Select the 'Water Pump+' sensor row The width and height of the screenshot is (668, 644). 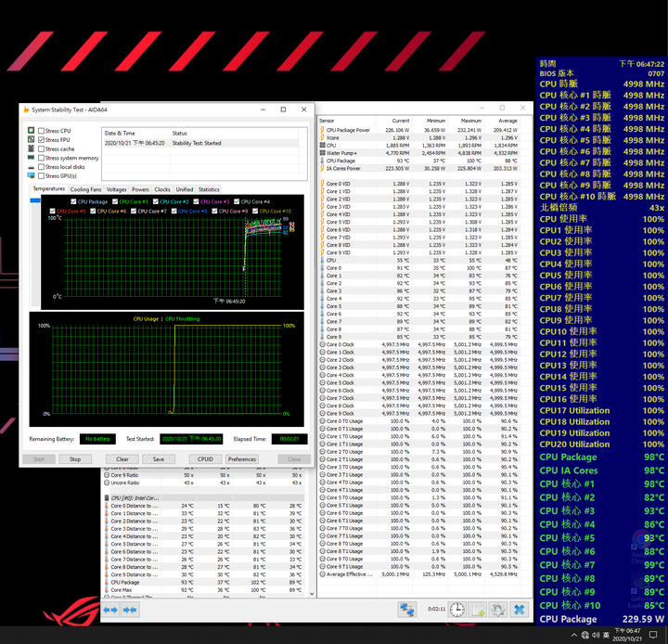coord(418,153)
